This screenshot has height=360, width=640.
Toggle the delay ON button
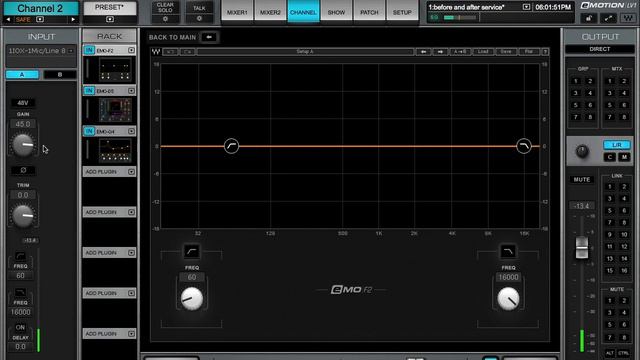click(20, 327)
